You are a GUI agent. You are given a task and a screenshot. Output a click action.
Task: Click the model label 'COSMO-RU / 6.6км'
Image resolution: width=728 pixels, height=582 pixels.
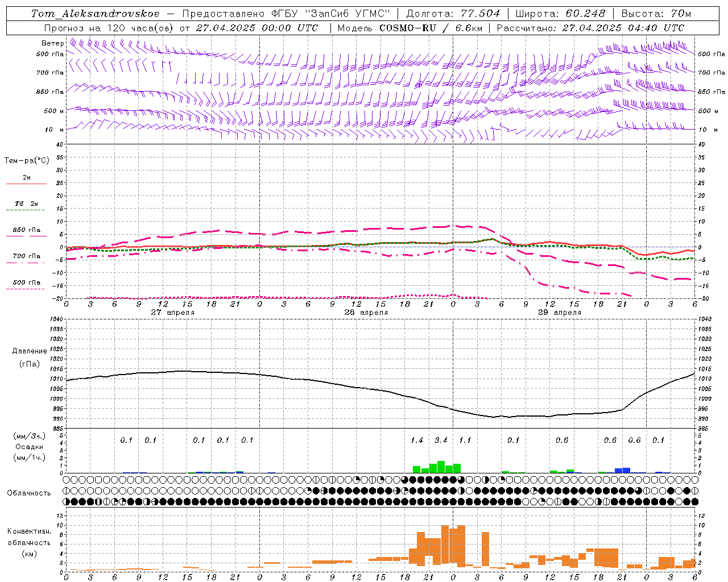click(431, 28)
